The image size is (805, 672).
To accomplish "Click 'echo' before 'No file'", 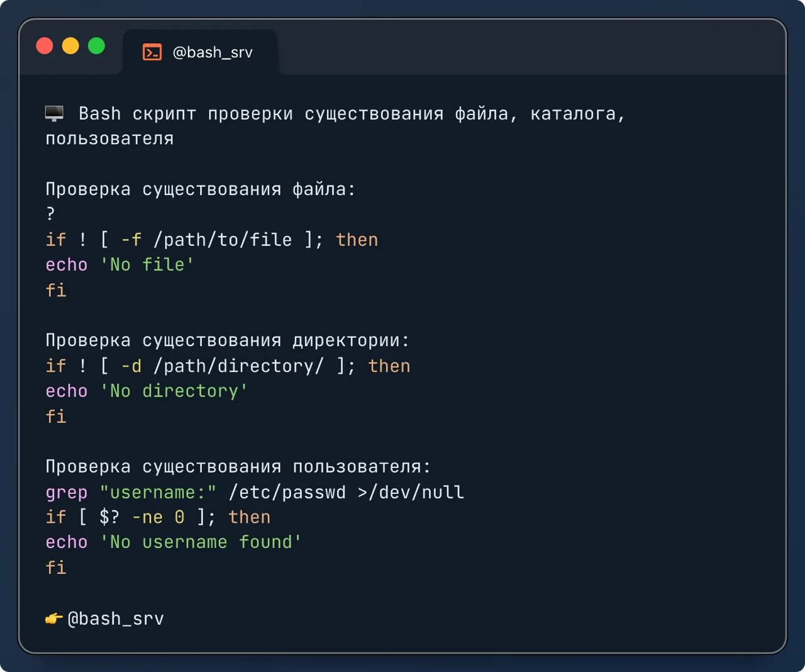I will [x=67, y=265].
